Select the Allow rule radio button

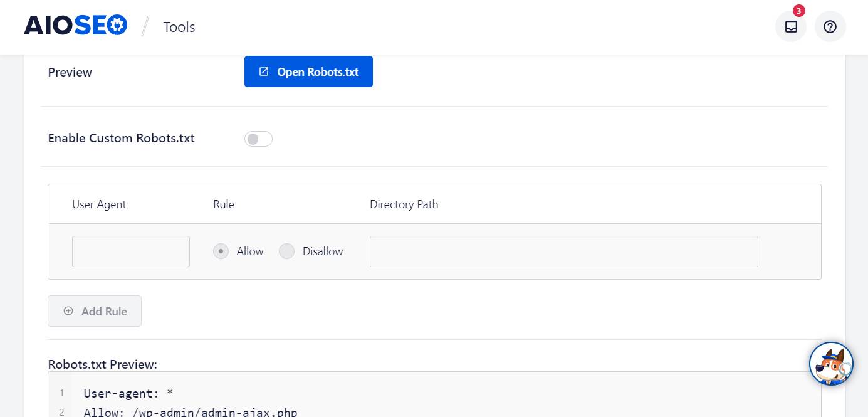[221, 251]
